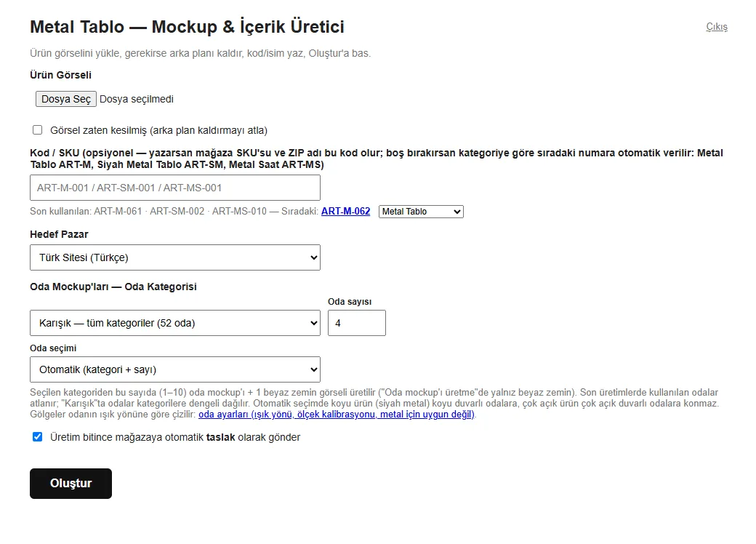Click the 'Oda Mockup'ları — Oda Kategorisi' label

pyautogui.click(x=113, y=287)
